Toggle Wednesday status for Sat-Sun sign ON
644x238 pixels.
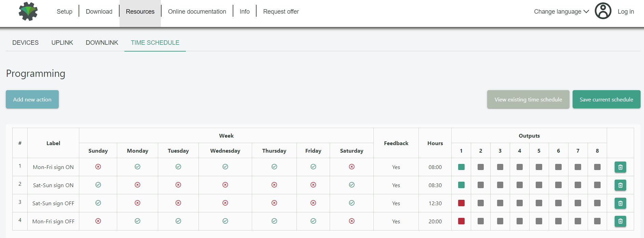pyautogui.click(x=225, y=185)
